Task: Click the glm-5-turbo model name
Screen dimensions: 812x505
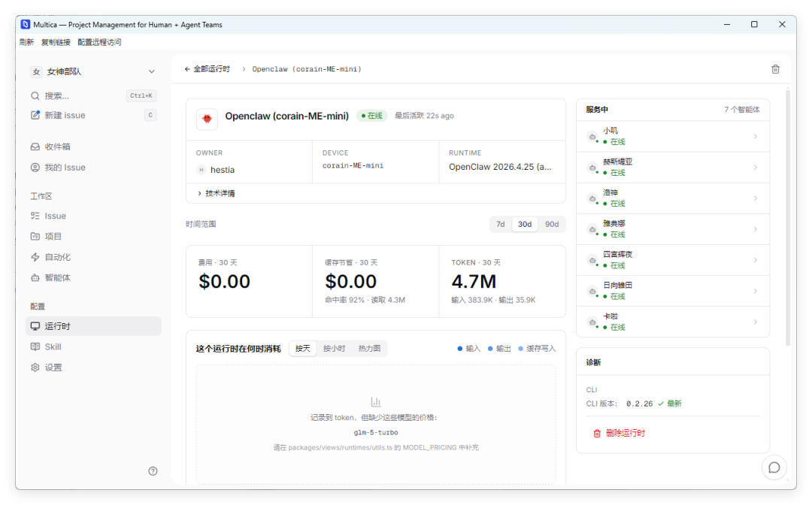Action: 376,432
